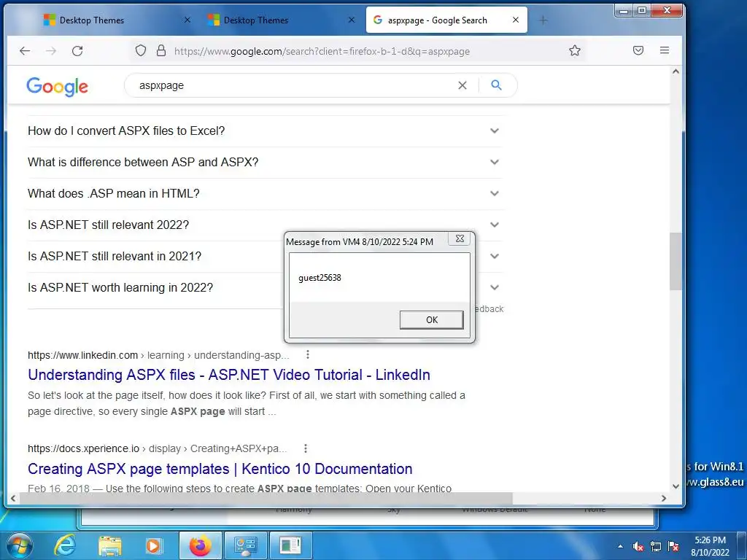Launch Internet Explorer from the taskbar
The width and height of the screenshot is (747, 560).
point(64,545)
